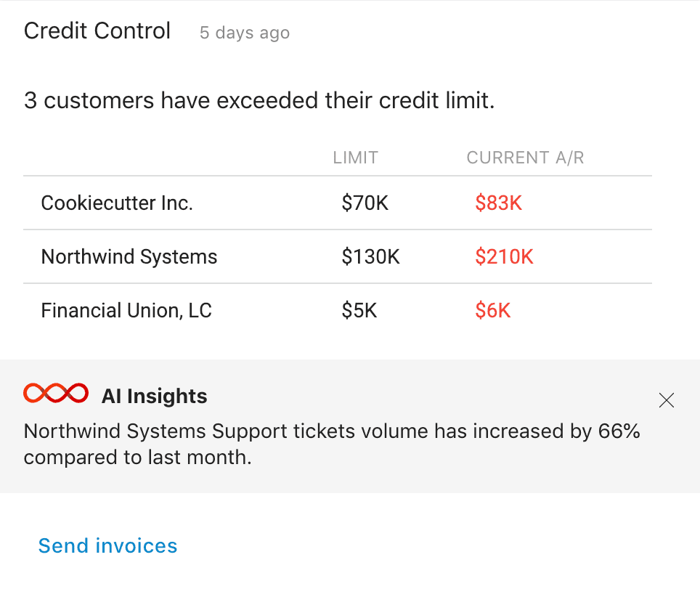This screenshot has width=700, height=597.
Task: Click the AI Insights heading text
Action: [x=155, y=396]
